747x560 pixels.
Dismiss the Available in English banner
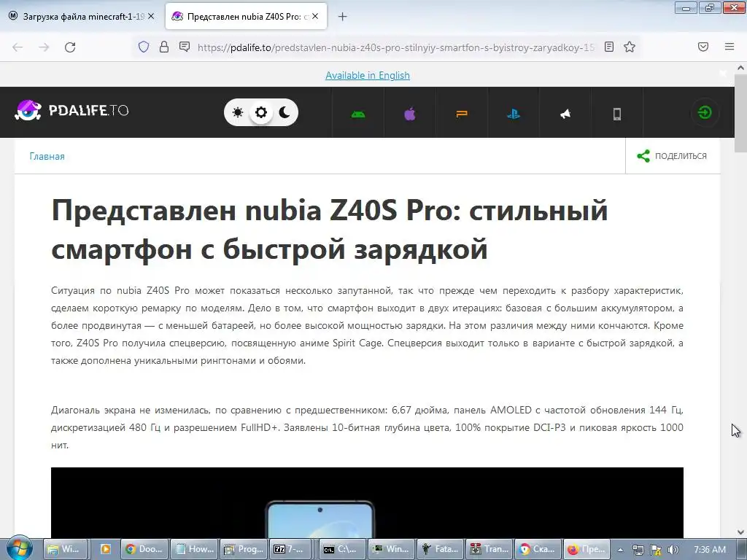pyautogui.click(x=723, y=74)
